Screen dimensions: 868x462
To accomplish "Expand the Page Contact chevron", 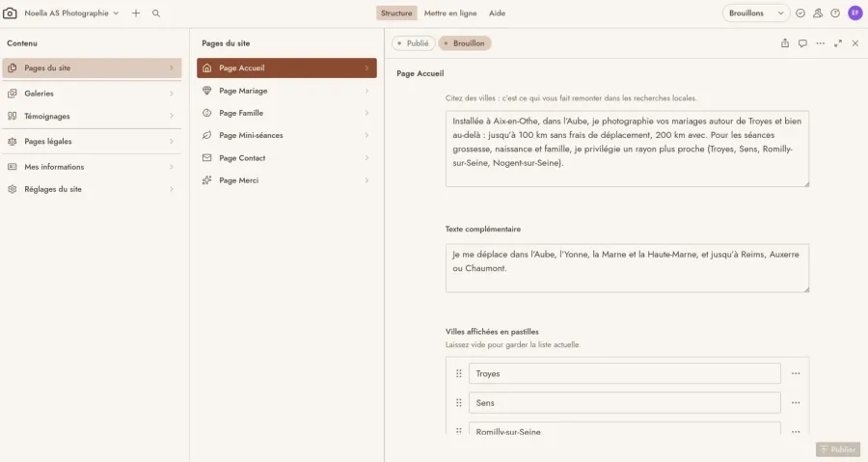I will (366, 157).
